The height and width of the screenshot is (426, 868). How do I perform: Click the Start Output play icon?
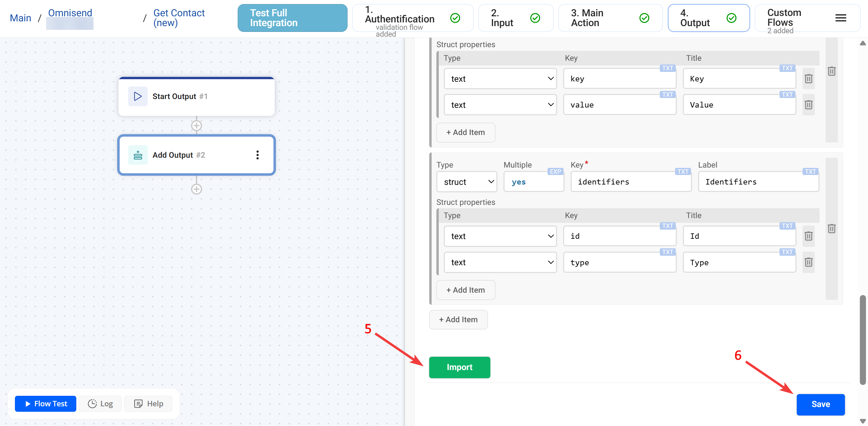pos(138,96)
